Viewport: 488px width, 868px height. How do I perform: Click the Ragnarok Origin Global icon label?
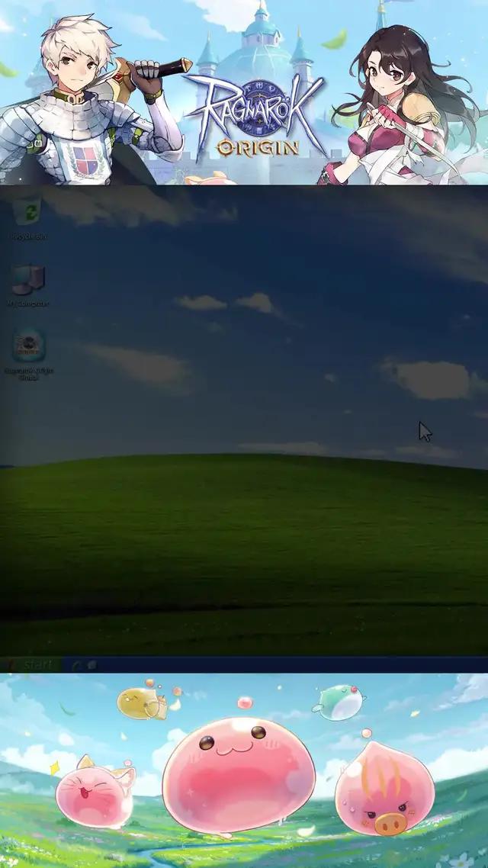click(28, 374)
